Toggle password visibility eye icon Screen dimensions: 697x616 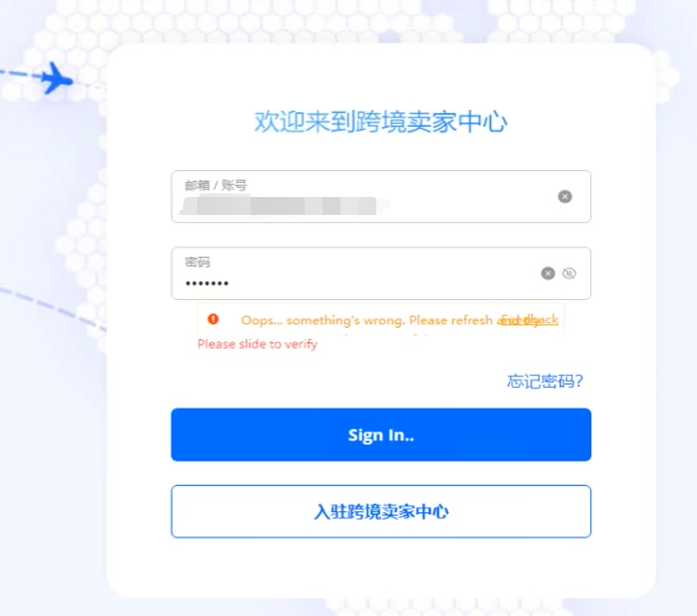pyautogui.click(x=569, y=273)
